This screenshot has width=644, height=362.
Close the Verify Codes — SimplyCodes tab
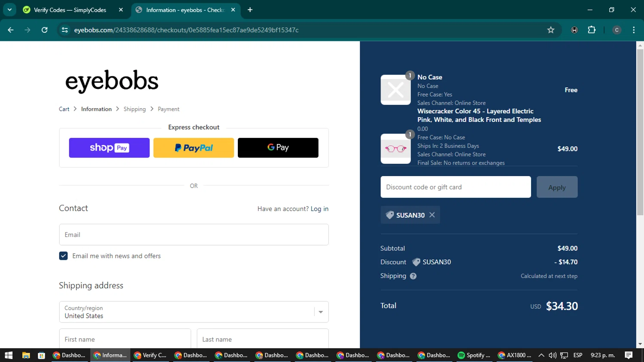coord(121,10)
